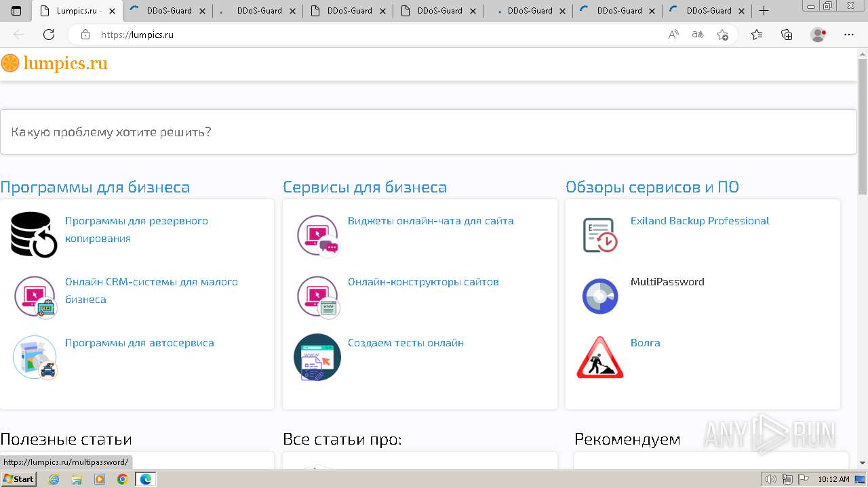Open 'Виджеты онлайн-чата для сайта' link
Viewport: 868px width, 488px height.
tap(431, 221)
